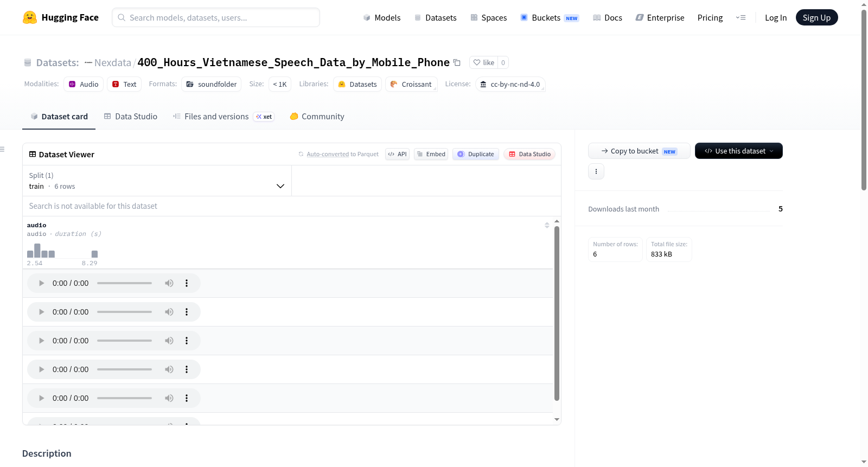Open the API button in Dataset Viewer
The height and width of the screenshot is (467, 868).
[x=397, y=154]
